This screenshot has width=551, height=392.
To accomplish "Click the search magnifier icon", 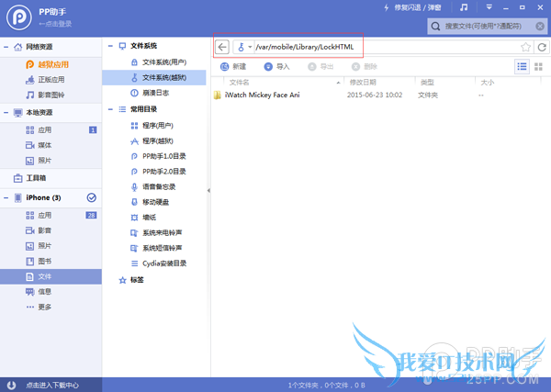I will point(435,26).
